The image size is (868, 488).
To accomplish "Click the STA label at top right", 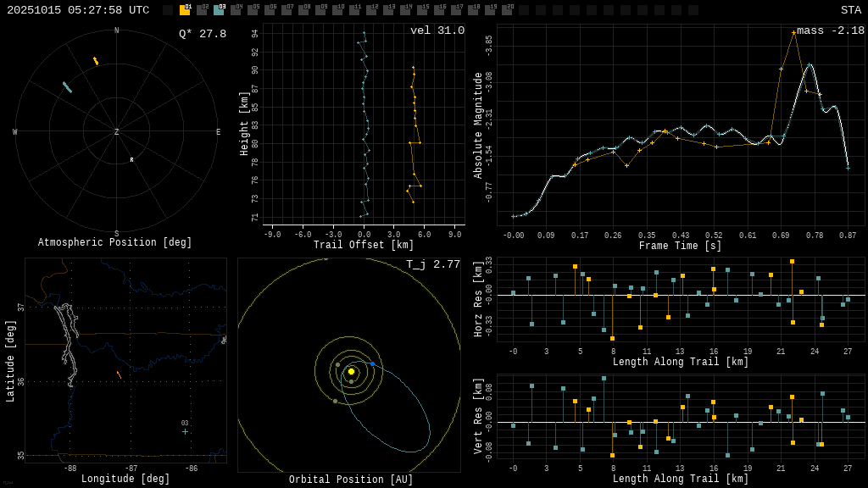I will pyautogui.click(x=850, y=10).
